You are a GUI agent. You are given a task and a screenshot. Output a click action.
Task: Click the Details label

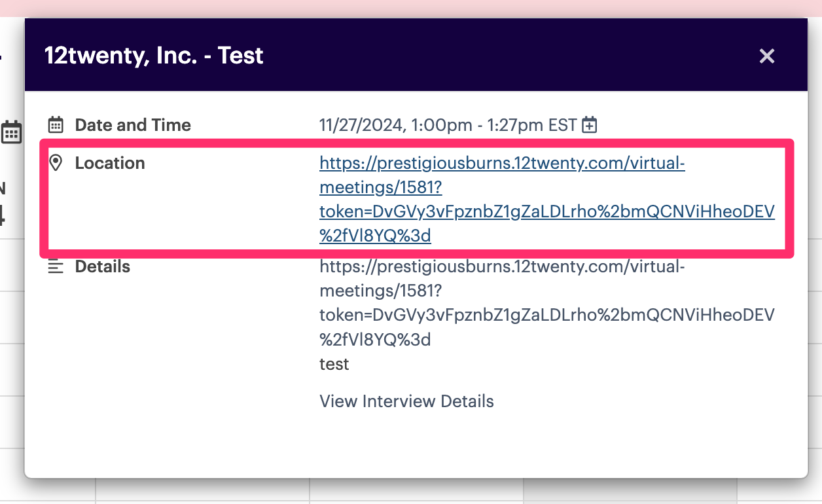(103, 267)
